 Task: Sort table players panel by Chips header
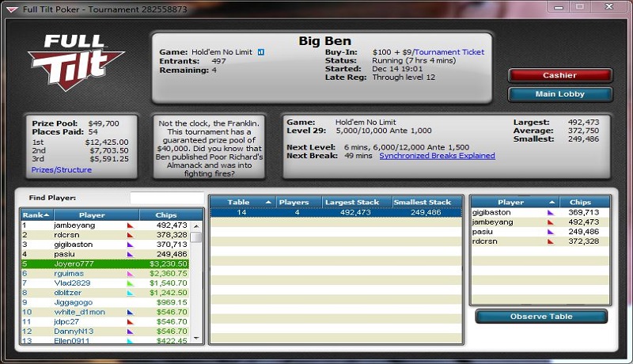coord(585,202)
